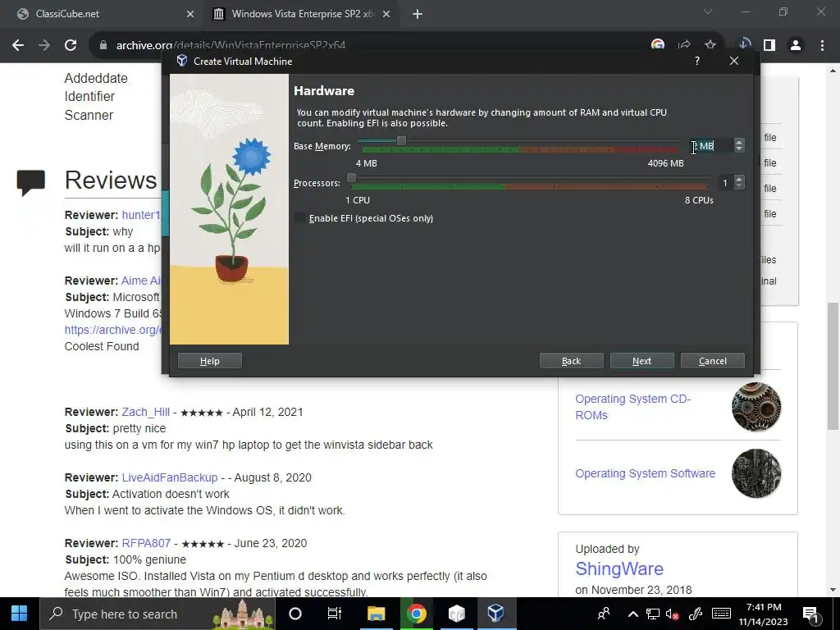This screenshot has width=840, height=630.
Task: Show hidden system tray icons
Action: click(x=632, y=614)
